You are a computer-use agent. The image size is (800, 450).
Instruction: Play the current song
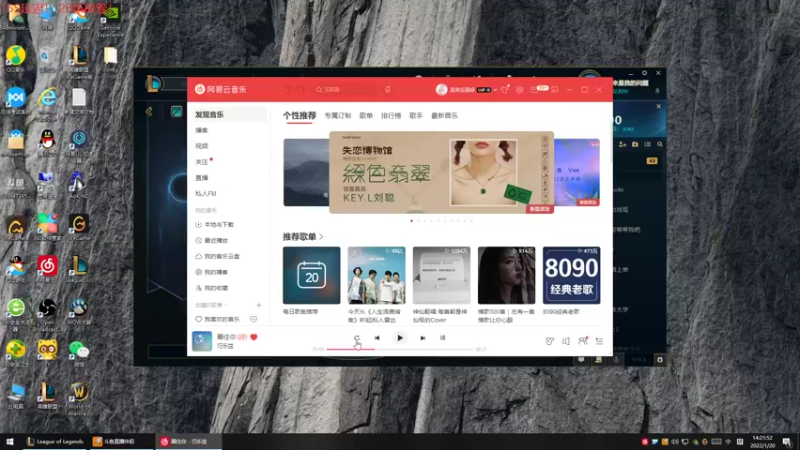(400, 338)
